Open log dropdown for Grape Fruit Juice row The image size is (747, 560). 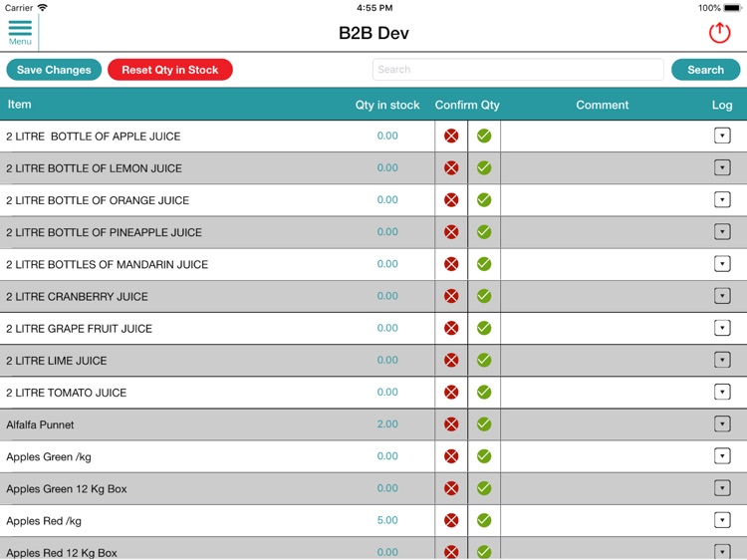pos(722,328)
